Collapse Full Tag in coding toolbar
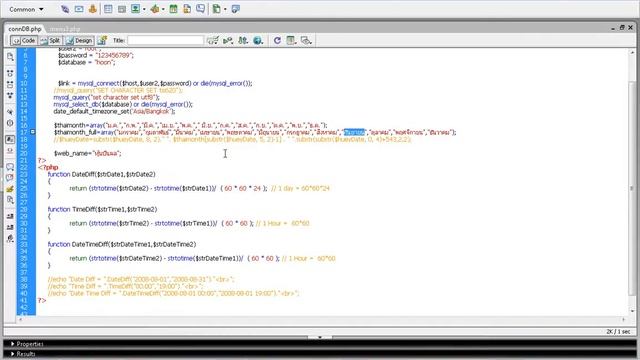Viewport: 640px width, 360px height. pos(10,73)
